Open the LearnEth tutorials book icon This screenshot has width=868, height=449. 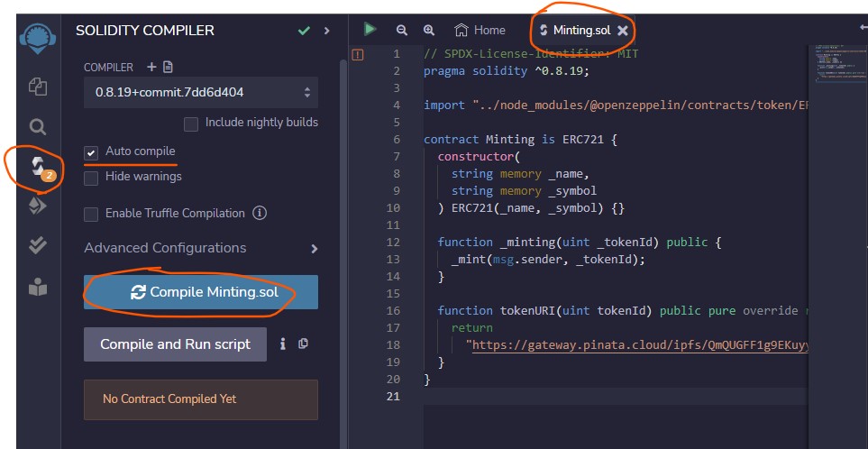click(38, 288)
